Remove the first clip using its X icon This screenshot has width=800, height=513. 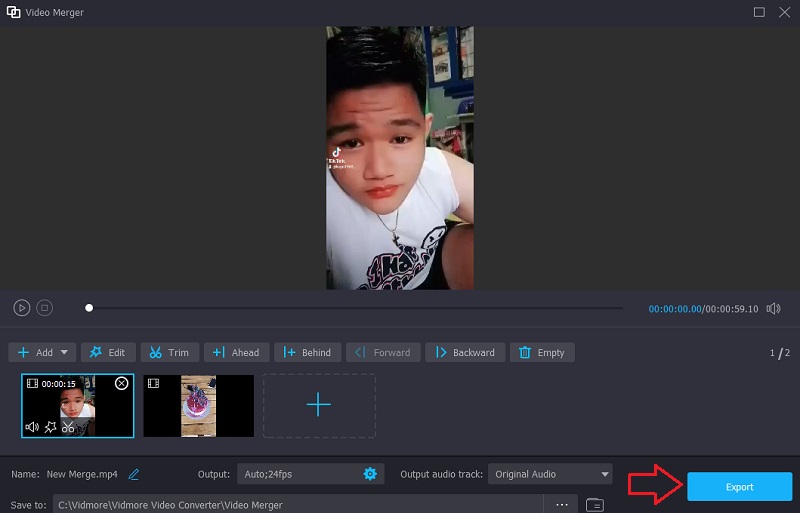tap(122, 383)
